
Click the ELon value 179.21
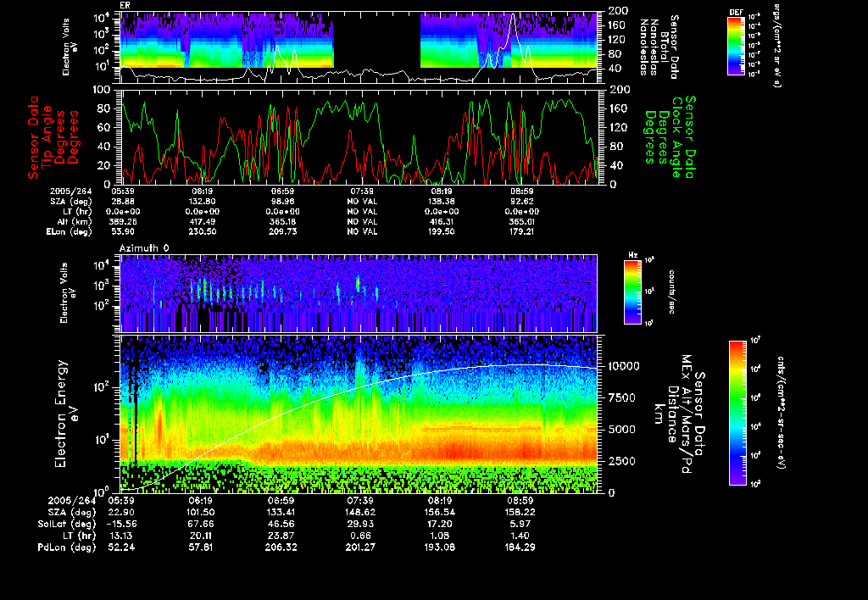coord(522,231)
